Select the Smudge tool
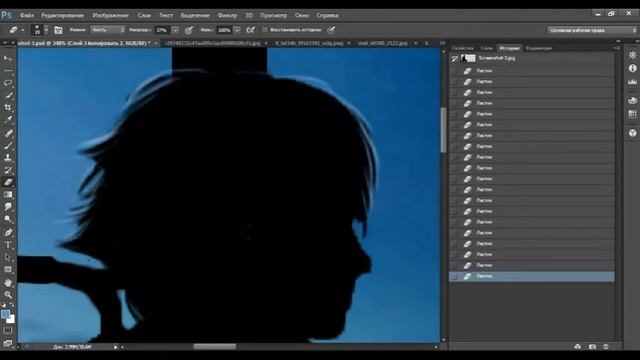Screen dimensions: 640x360 [8, 207]
